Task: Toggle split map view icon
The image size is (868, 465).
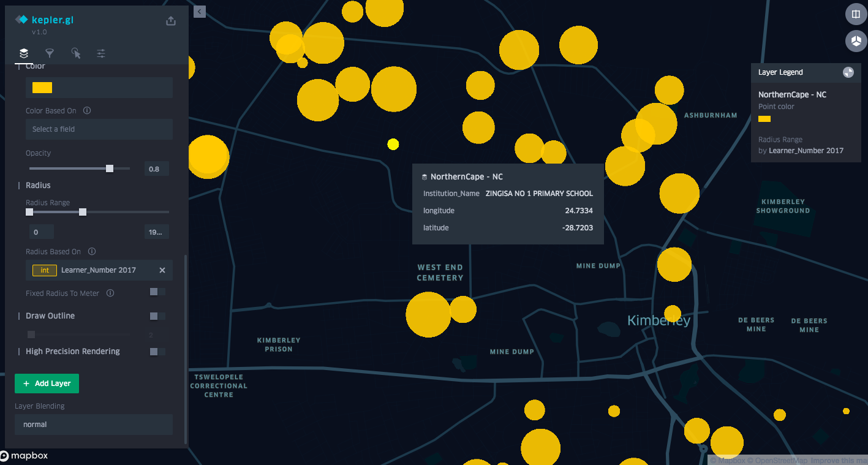Action: click(x=856, y=14)
